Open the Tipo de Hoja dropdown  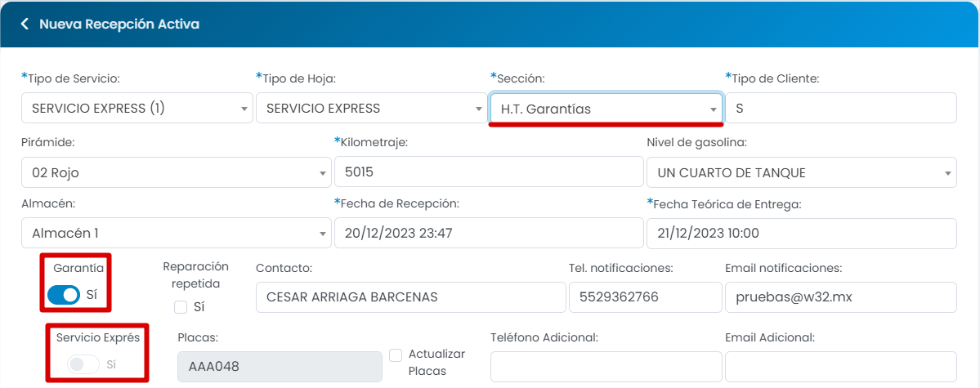(371, 108)
